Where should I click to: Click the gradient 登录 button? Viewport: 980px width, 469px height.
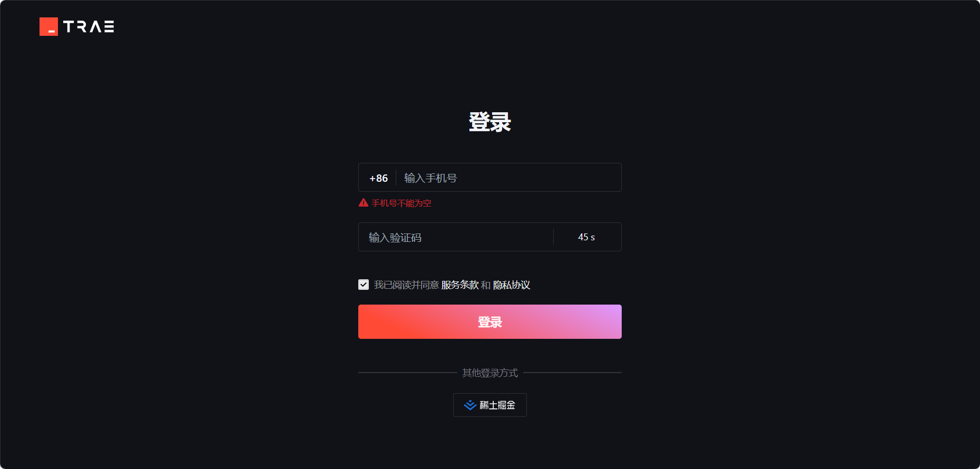point(490,321)
